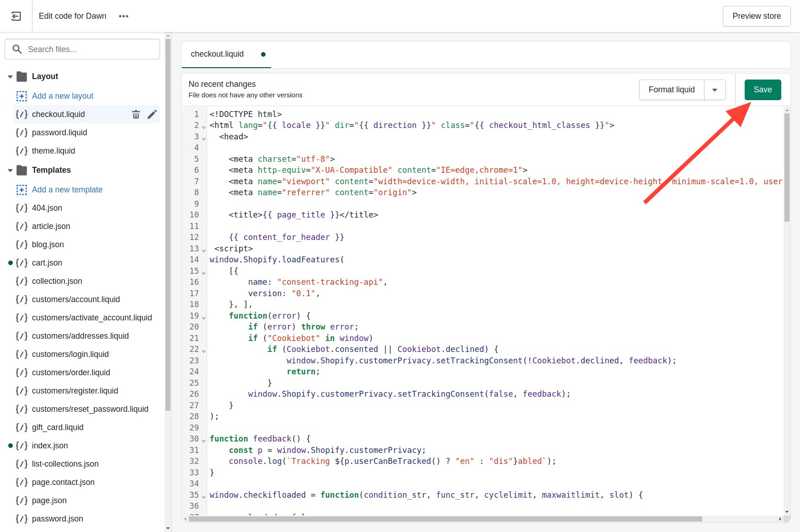This screenshot has width=800, height=532.
Task: Click the Add a new template icon
Action: [x=21, y=190]
